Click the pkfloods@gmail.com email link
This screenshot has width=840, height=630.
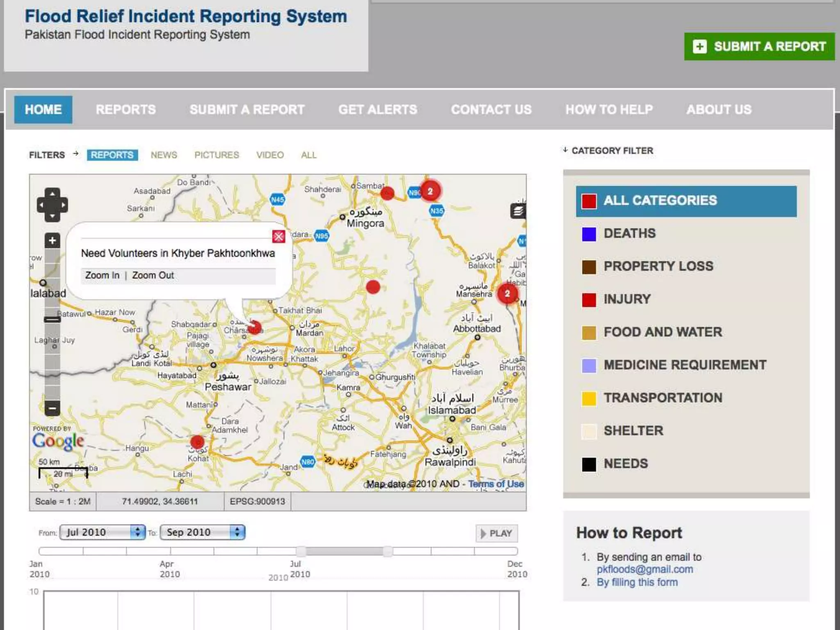[645, 569]
